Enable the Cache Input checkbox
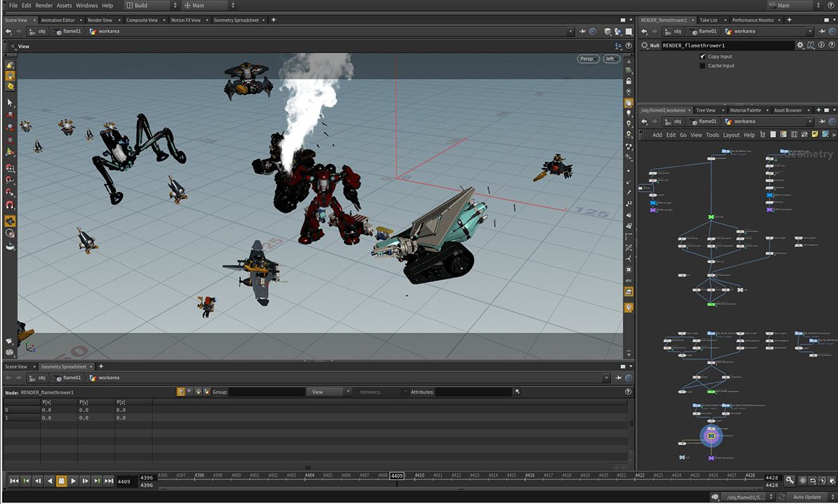 pyautogui.click(x=703, y=66)
